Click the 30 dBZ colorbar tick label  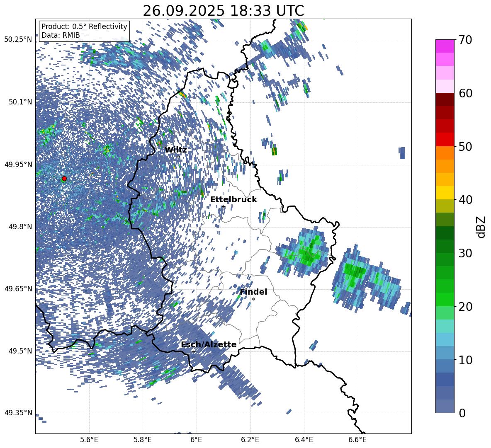click(x=465, y=253)
